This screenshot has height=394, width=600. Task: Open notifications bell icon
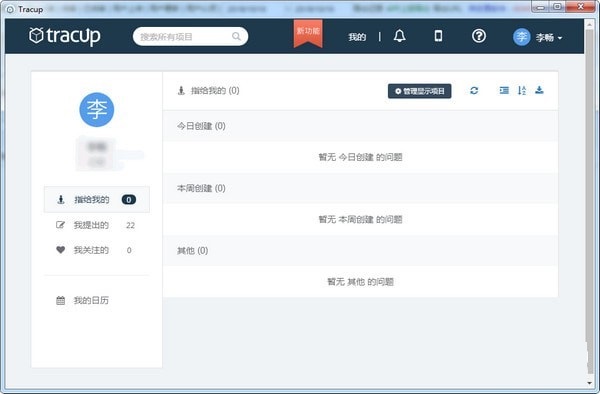(x=399, y=36)
